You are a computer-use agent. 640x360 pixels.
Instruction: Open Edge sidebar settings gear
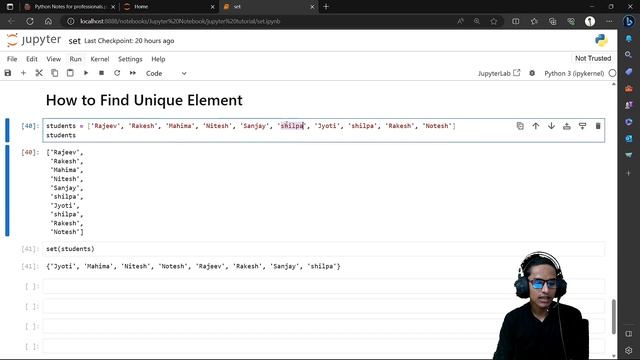coord(629,351)
